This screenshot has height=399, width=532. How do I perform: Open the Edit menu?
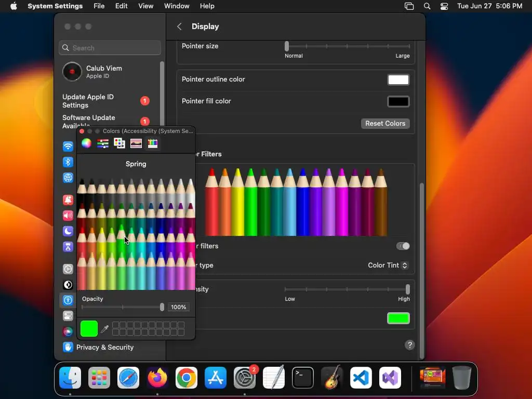[121, 6]
